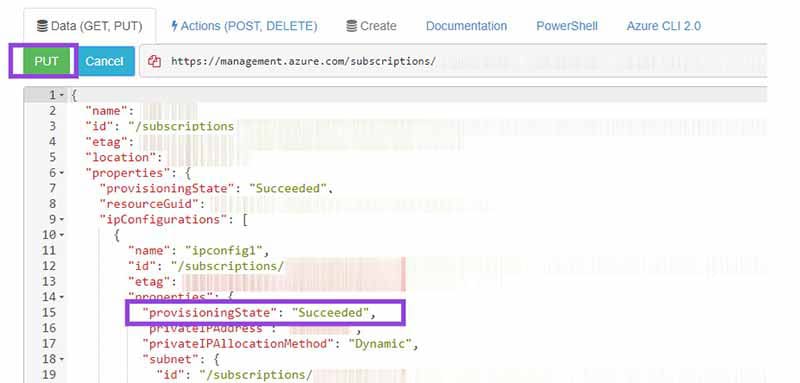
Task: Collapse the properties block on line 6
Action: tap(62, 173)
